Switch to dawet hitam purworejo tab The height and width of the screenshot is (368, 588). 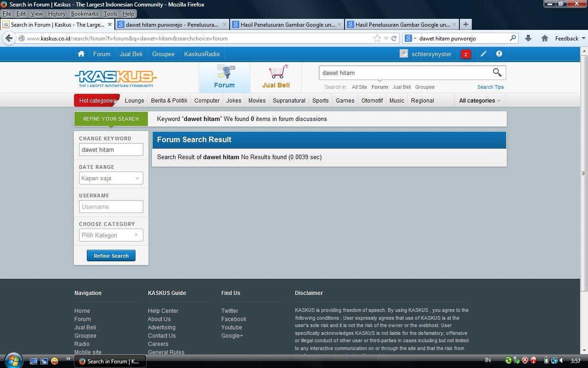tap(172, 24)
